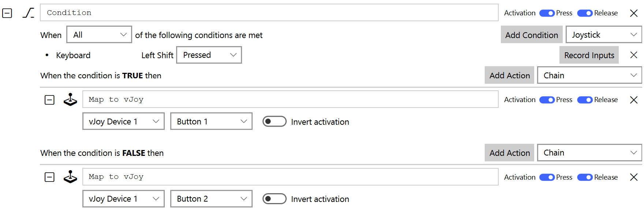Image resolution: width=644 pixels, height=221 pixels.
Task: Click the Add Condition button
Action: coord(531,35)
